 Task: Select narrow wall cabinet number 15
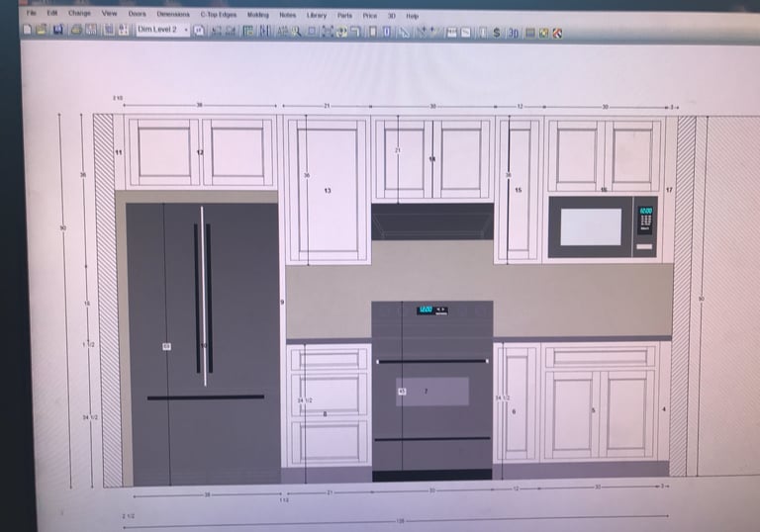click(x=519, y=190)
